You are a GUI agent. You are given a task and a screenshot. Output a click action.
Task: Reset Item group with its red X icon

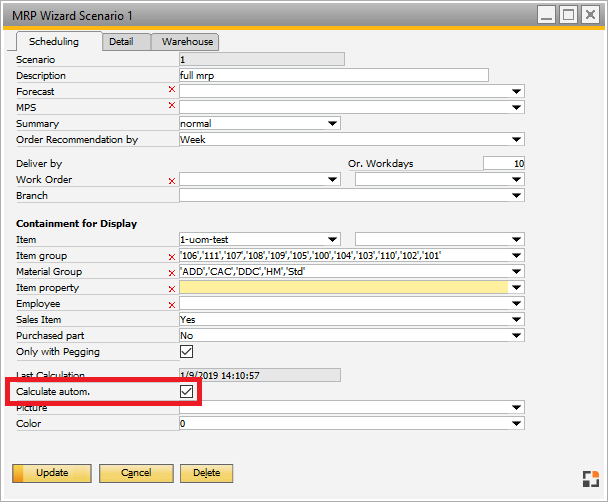[172, 257]
